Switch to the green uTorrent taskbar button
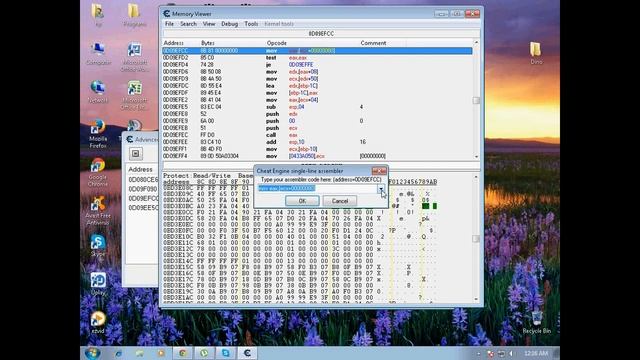Viewport: 640px width, 360px height. (x=204, y=353)
